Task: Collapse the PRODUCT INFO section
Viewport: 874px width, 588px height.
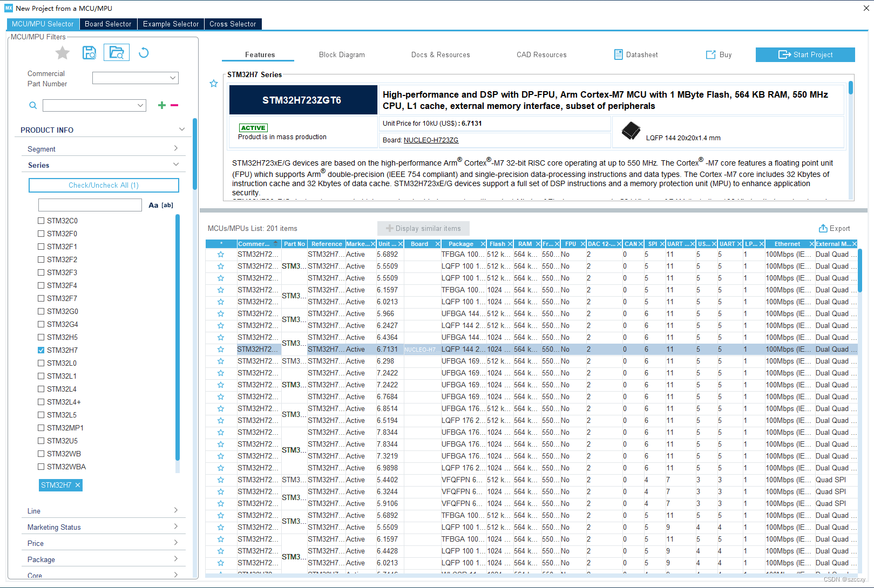Action: pos(182,129)
